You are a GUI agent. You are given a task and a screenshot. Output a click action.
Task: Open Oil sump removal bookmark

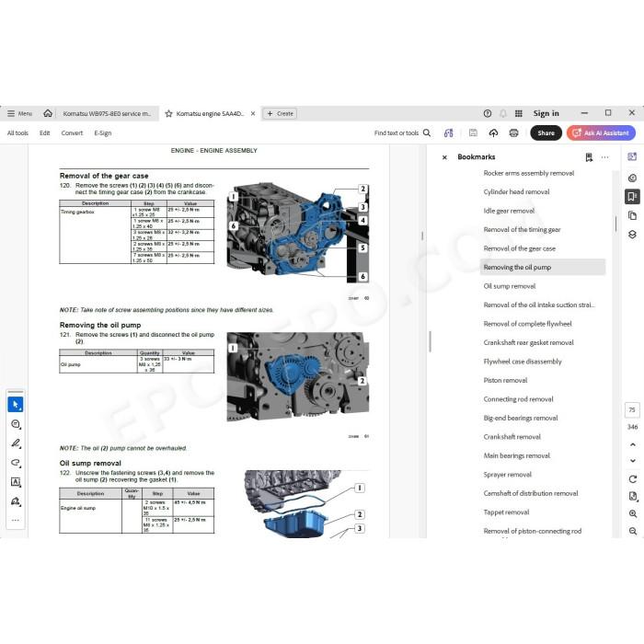[x=510, y=286]
